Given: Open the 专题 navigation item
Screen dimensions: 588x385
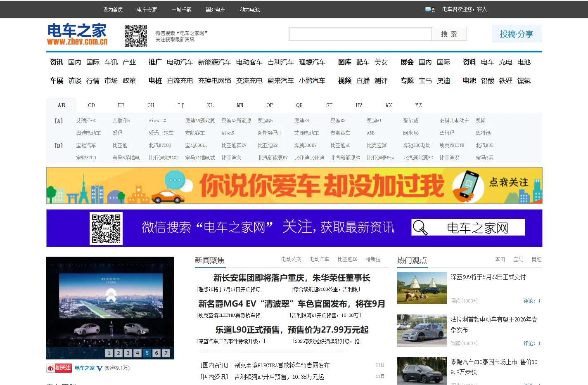Looking at the screenshot, I should [x=407, y=80].
